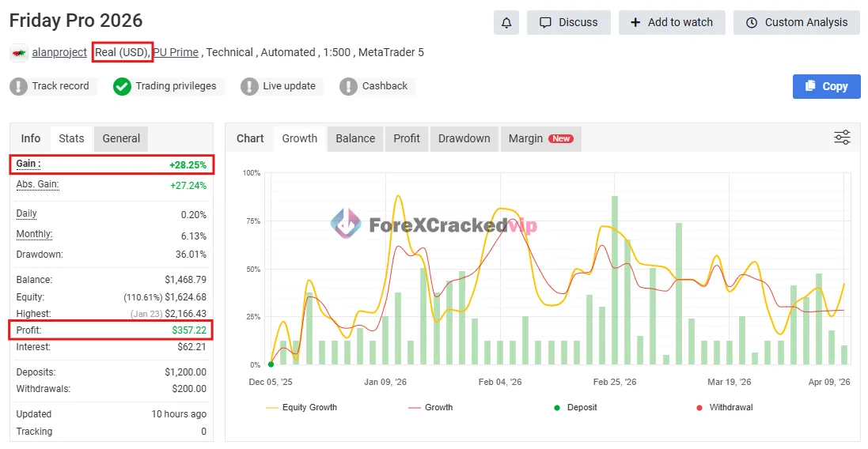Toggle the Growth legend series
Image resolution: width=868 pixels, height=449 pixels.
click(430, 408)
